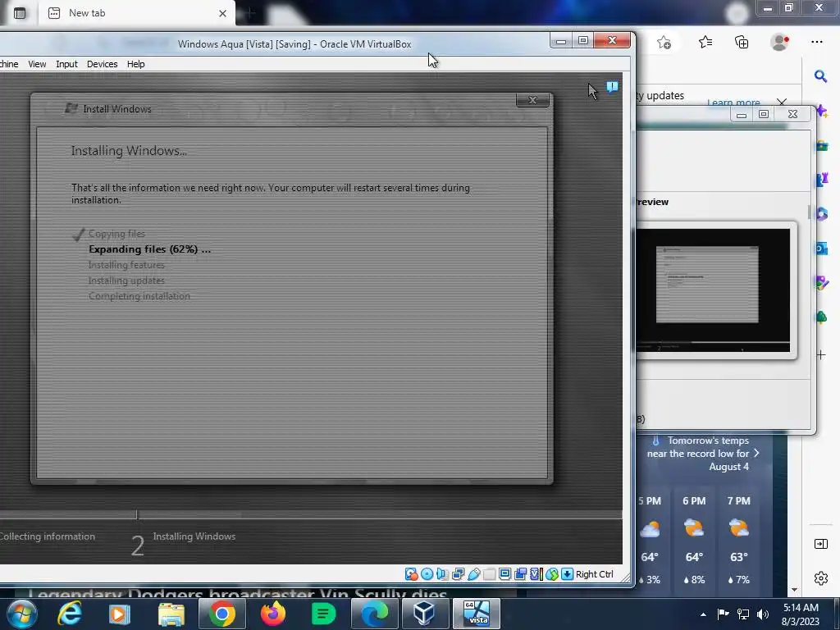Open the Designer icon in Edge sidebar

[x=822, y=282]
